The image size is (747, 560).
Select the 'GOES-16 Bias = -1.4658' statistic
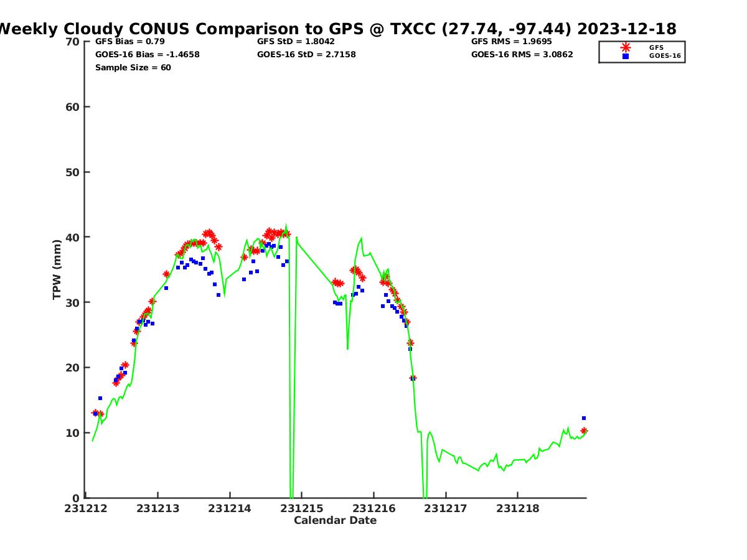click(x=147, y=55)
